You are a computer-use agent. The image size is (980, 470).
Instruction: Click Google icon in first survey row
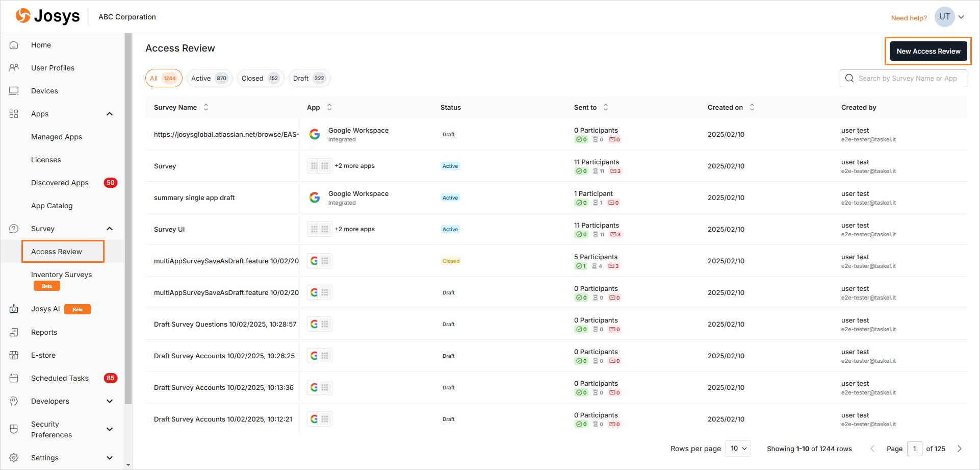click(315, 134)
